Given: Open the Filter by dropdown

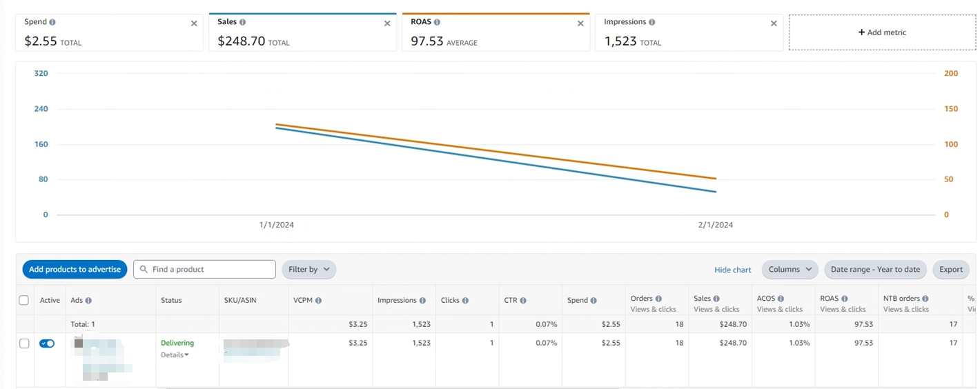Looking at the screenshot, I should 308,270.
